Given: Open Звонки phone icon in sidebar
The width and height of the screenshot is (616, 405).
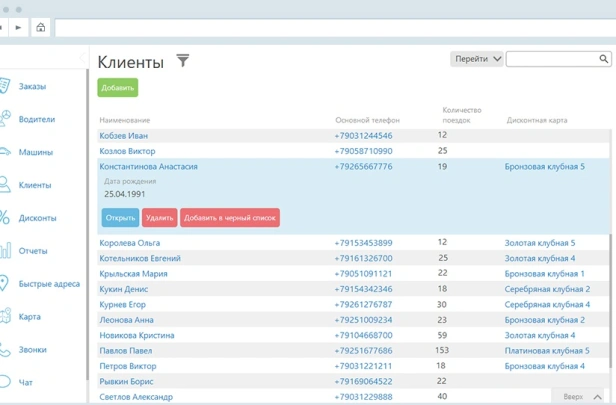Looking at the screenshot, I should (x=5, y=350).
